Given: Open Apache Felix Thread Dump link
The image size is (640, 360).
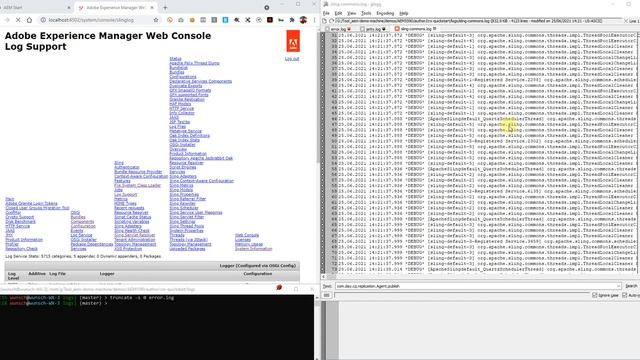Looking at the screenshot, I should (194, 63).
